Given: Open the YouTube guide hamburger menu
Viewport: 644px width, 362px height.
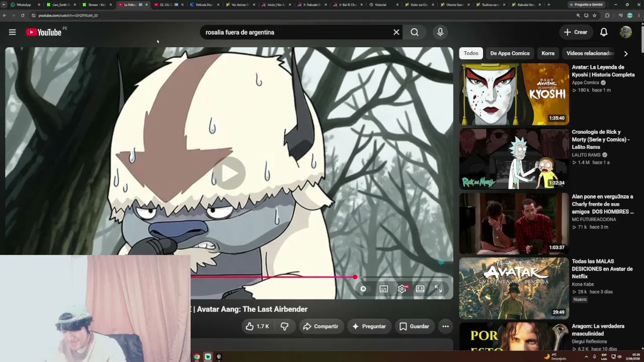Looking at the screenshot, I should coord(12,32).
